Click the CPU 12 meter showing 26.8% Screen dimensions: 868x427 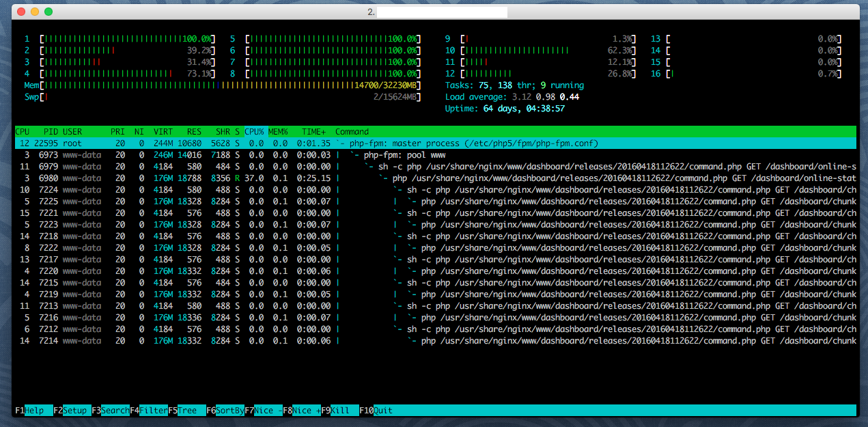541,74
